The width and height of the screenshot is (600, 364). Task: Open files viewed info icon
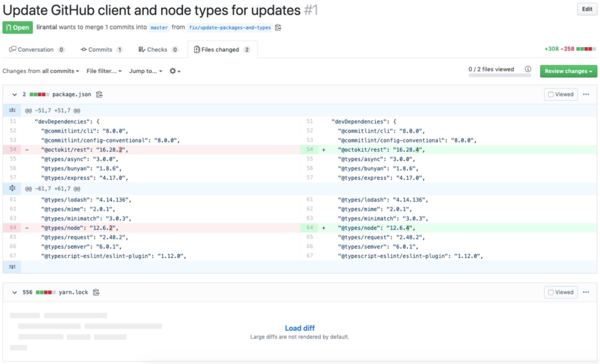528,69
